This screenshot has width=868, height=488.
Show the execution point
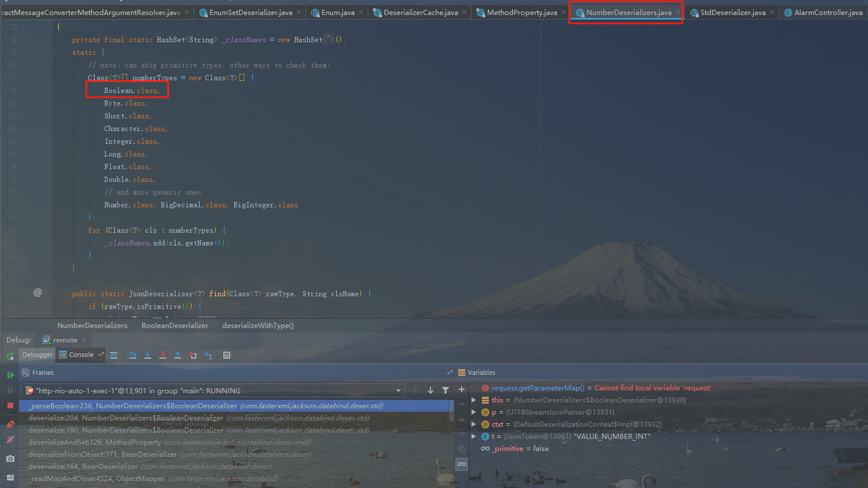pyautogui.click(x=114, y=355)
